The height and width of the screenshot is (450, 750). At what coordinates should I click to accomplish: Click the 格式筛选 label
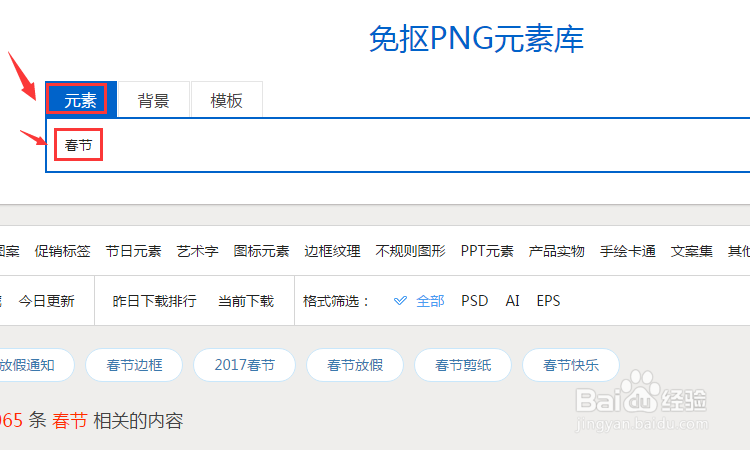point(336,301)
